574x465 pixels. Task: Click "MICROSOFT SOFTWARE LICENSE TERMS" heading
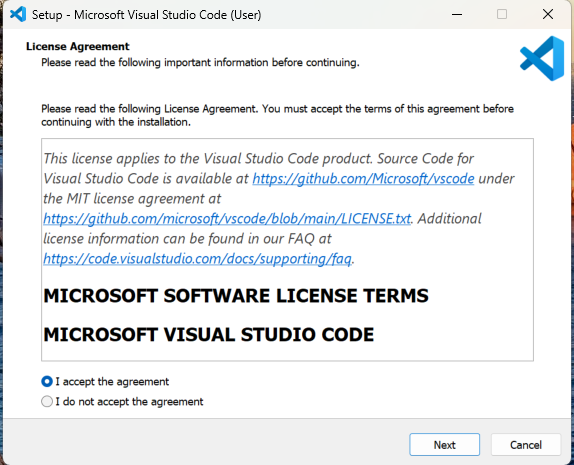236,295
